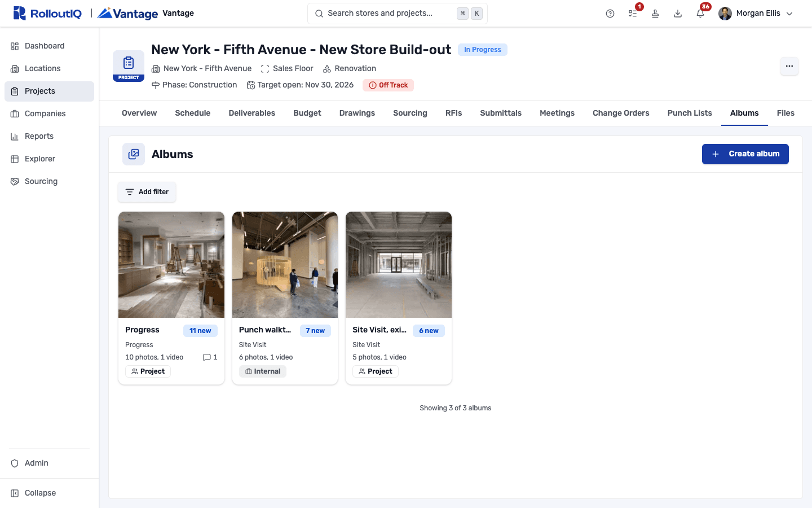Click the project clipboard badge icon

129,65
